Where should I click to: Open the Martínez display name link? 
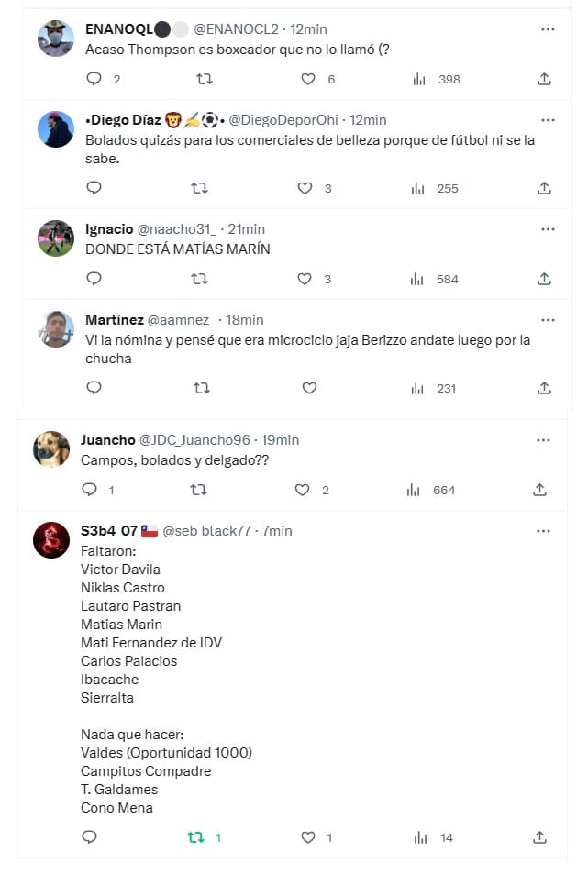click(x=114, y=320)
